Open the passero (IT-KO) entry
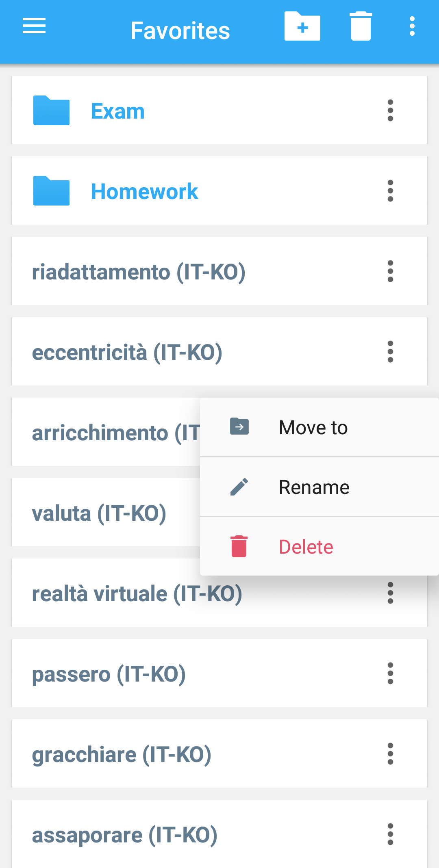This screenshot has width=439, height=868. coord(109,674)
